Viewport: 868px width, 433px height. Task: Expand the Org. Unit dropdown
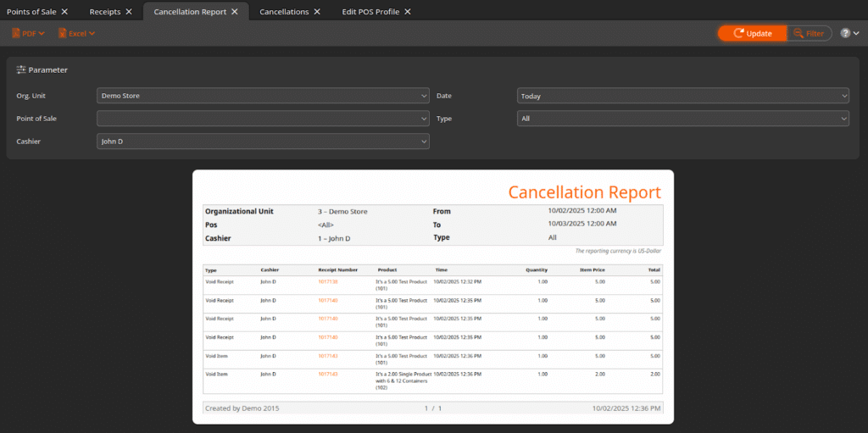[x=263, y=96]
